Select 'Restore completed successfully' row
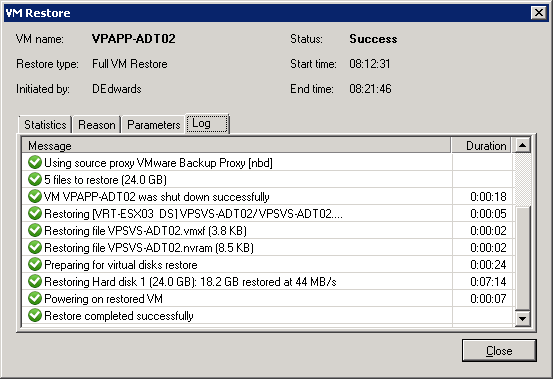Screen dimensions: 553x379 point(267,315)
